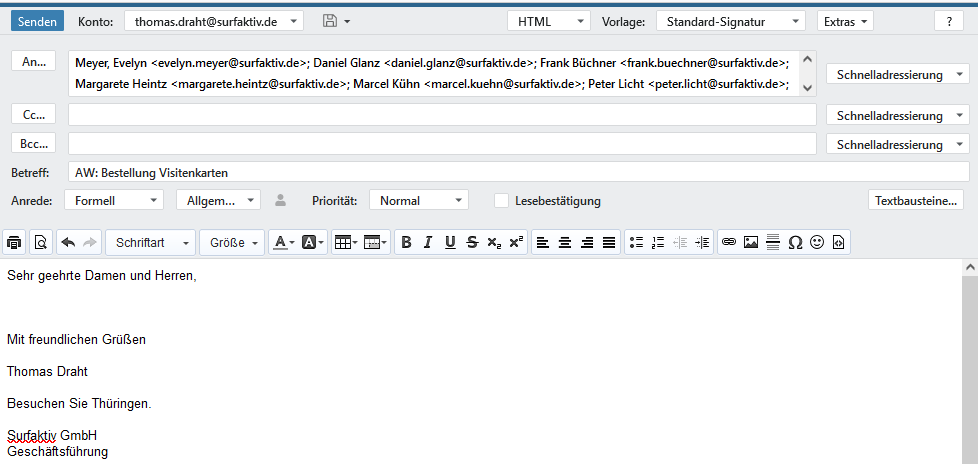
Task: Open print preview with magnifier page icon
Action: pos(40,242)
